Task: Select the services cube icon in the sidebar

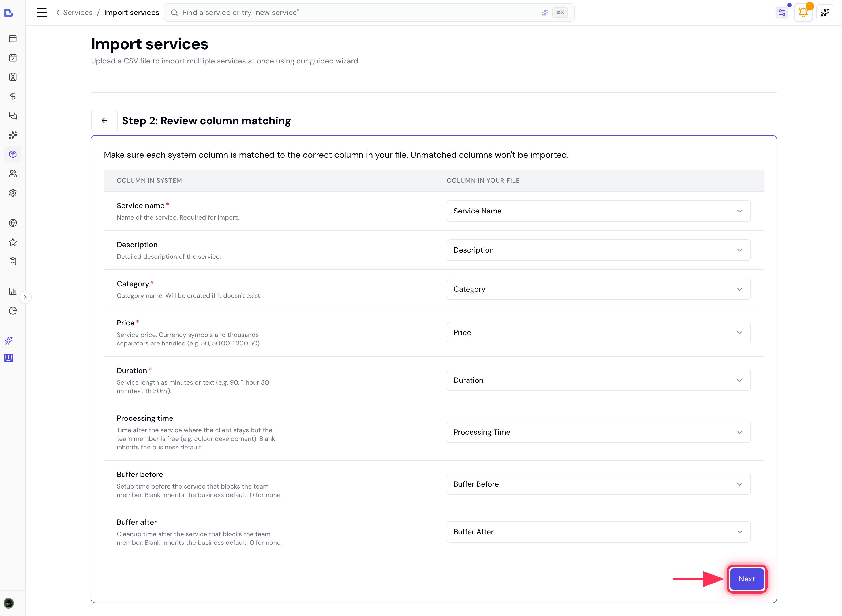Action: [13, 154]
